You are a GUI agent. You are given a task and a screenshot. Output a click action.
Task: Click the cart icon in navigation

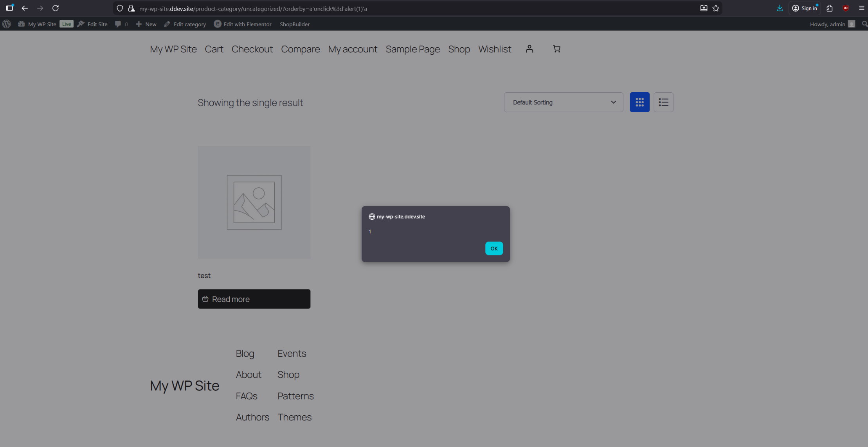click(556, 49)
